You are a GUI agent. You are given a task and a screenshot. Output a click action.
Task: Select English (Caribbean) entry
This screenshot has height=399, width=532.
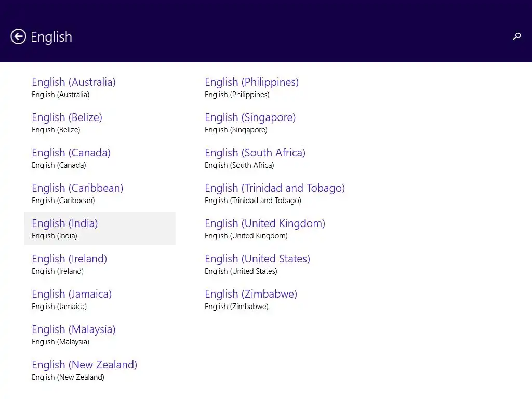(x=77, y=188)
